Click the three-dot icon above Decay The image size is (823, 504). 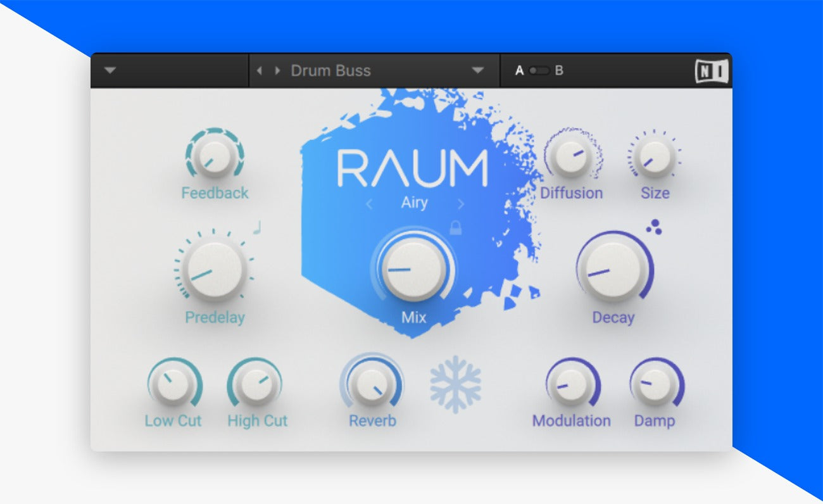pyautogui.click(x=654, y=227)
